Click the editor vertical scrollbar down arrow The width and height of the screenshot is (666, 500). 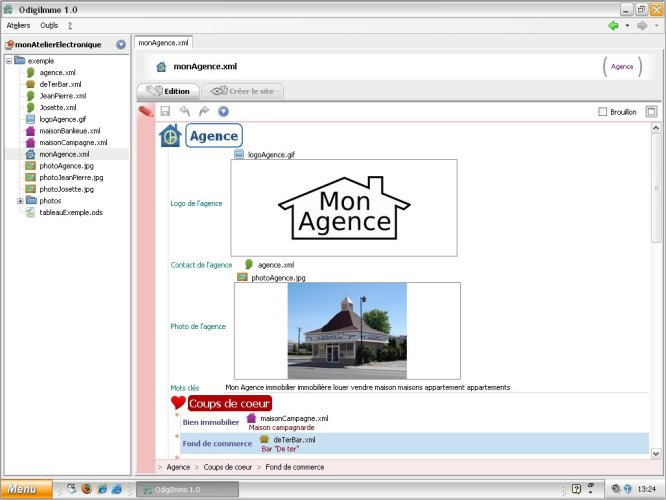coord(656,453)
